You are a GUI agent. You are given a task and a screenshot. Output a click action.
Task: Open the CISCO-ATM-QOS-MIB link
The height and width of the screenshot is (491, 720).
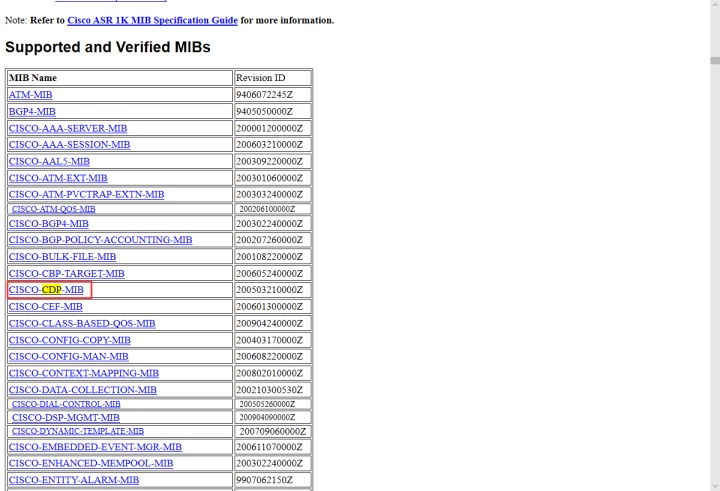[x=54, y=209]
